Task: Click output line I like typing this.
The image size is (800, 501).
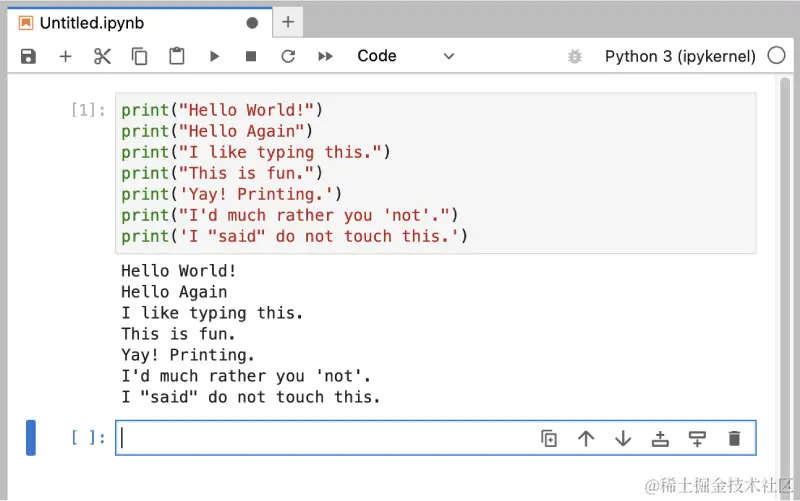Action: (212, 313)
